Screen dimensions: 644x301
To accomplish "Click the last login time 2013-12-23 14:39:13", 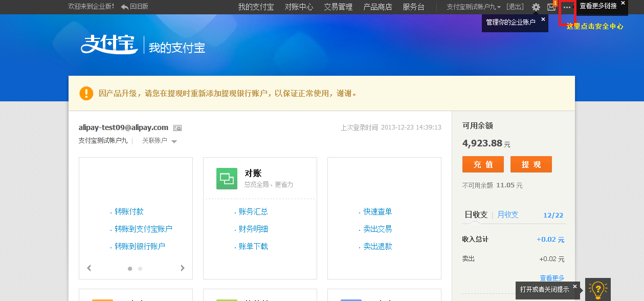I will point(411,127).
